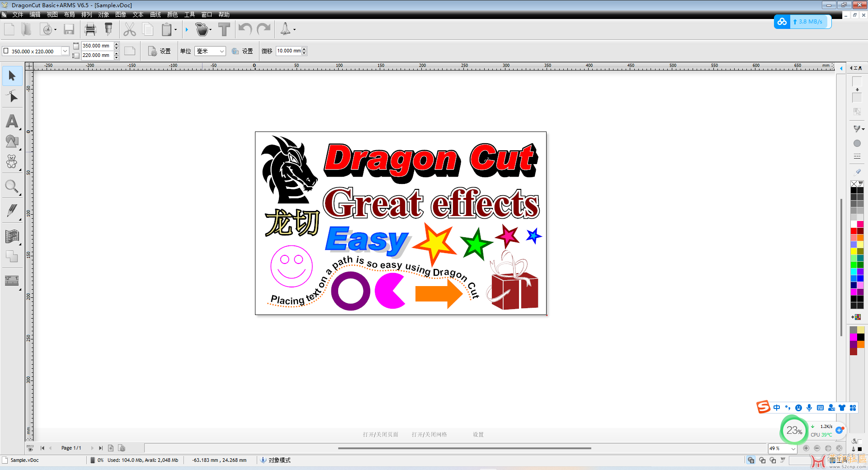Open the 49 % zoom level dropdown
The width and height of the screenshot is (868, 470).
click(x=793, y=449)
